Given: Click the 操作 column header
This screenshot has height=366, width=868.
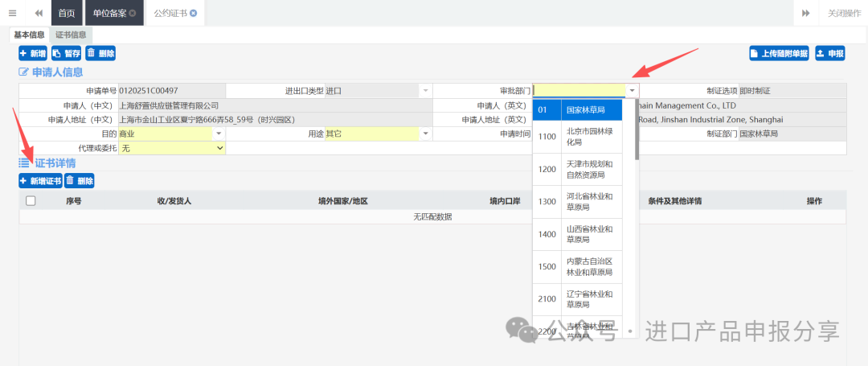Looking at the screenshot, I should 814,201.
